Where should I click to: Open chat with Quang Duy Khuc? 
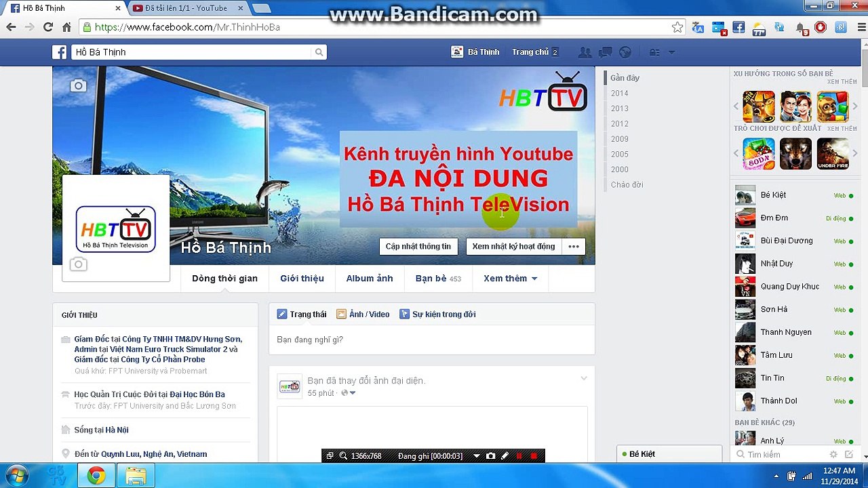point(795,287)
